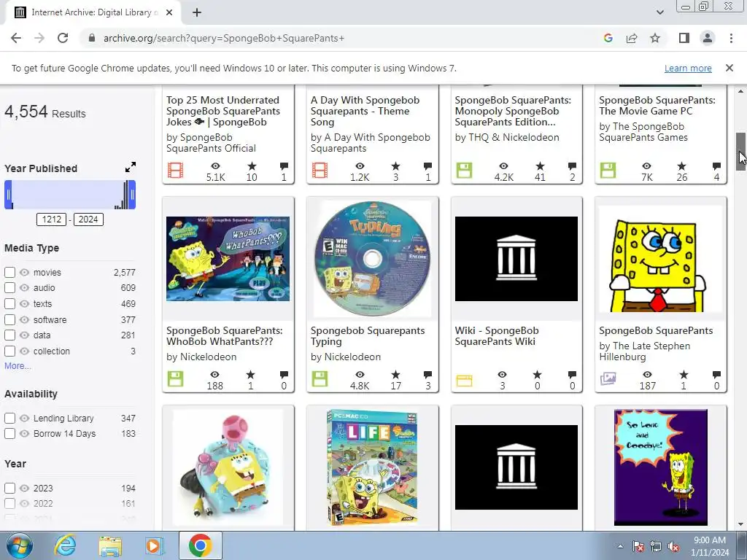Screen dimensions: 747x560
Task: Open Windows Explorer from taskbar
Action: click(x=110, y=545)
